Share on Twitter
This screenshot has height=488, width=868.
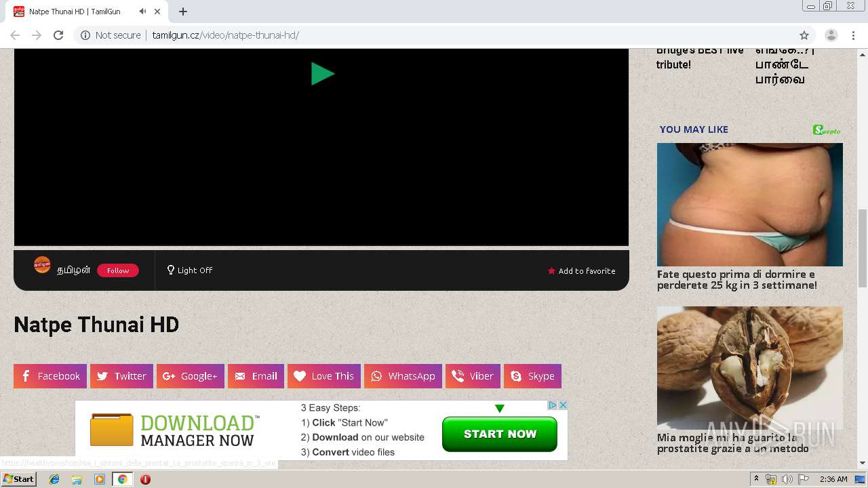[x=121, y=376]
